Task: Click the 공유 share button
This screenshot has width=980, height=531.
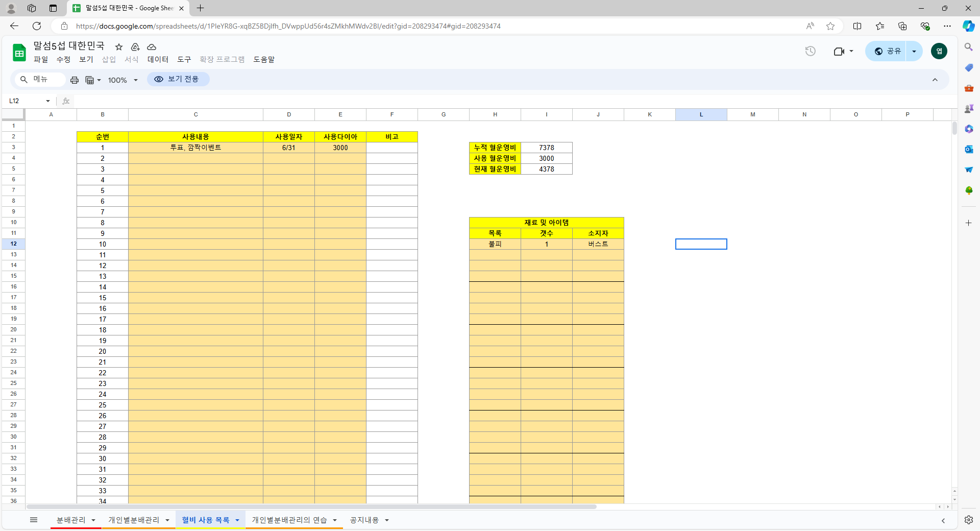Action: point(887,51)
